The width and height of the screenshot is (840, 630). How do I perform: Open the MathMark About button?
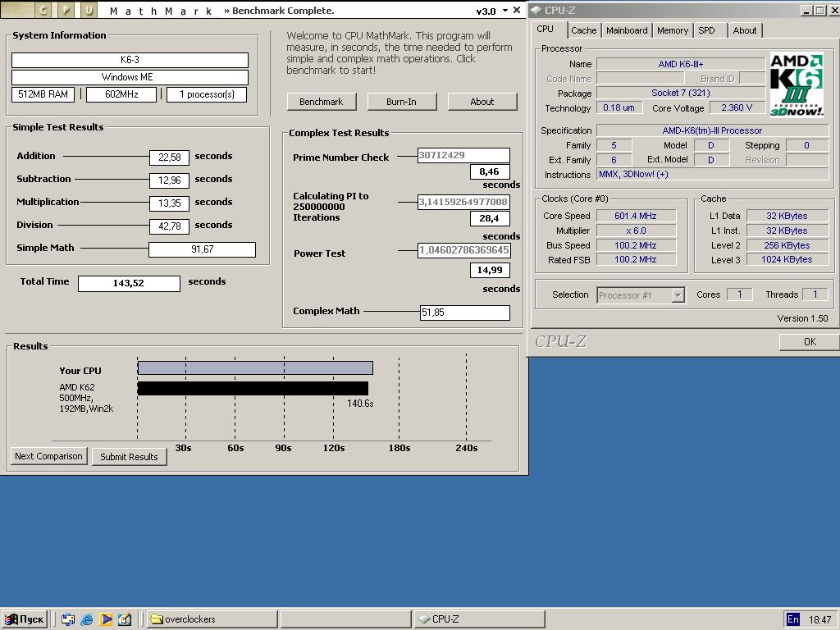[482, 102]
